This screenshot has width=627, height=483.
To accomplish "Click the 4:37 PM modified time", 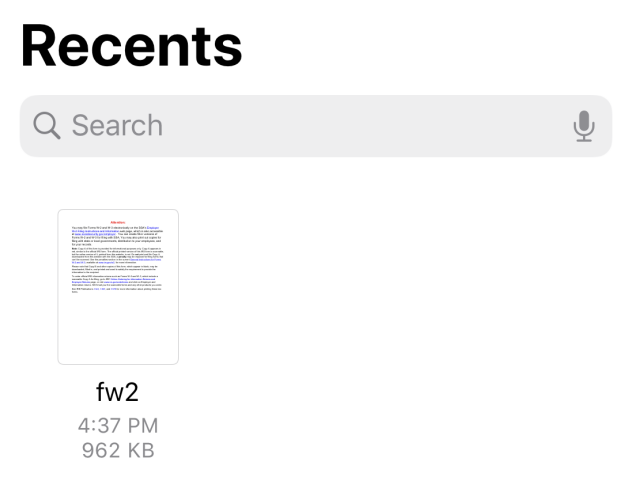I will point(118,425).
